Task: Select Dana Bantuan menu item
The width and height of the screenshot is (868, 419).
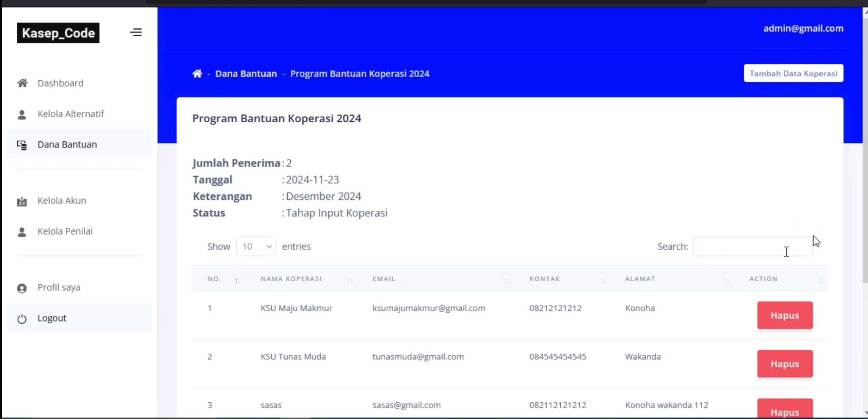Action: point(79,144)
